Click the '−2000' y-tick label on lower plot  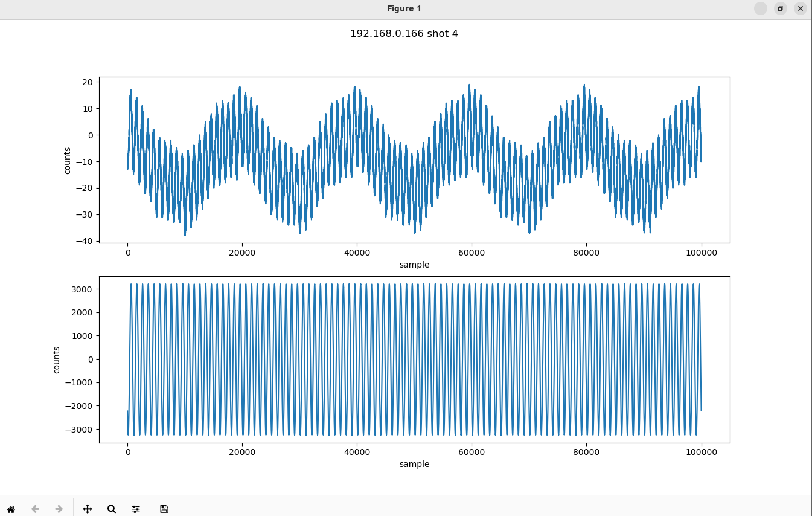pos(78,406)
